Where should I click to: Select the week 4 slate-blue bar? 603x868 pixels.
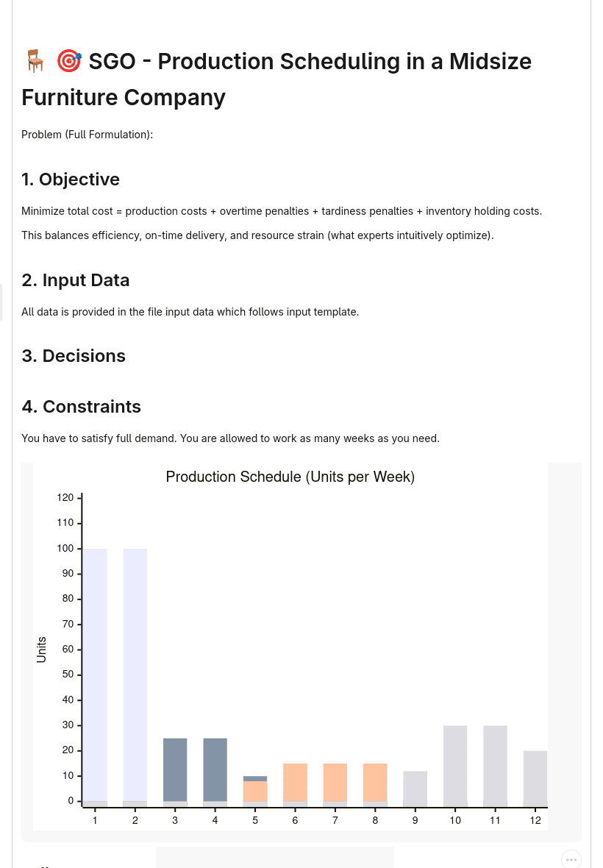coord(215,772)
